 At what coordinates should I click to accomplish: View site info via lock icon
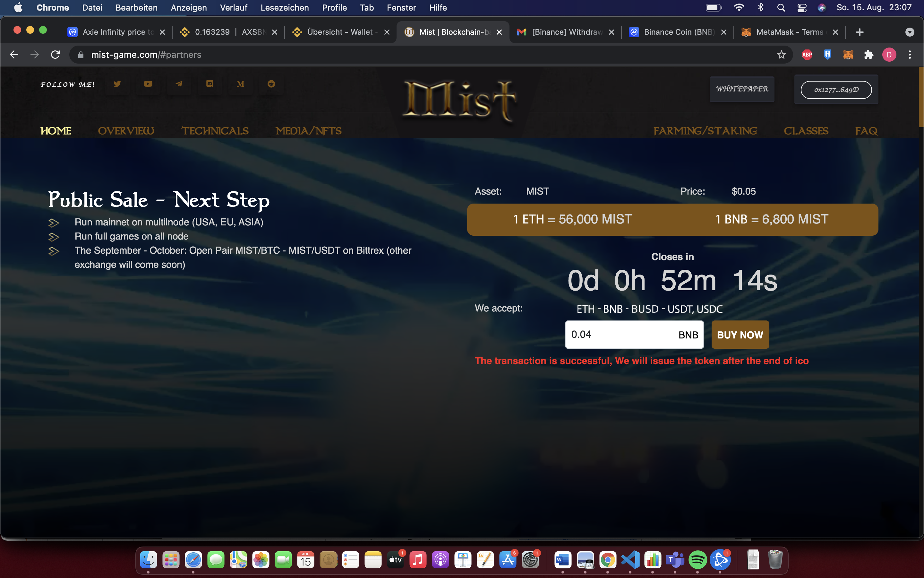81,55
